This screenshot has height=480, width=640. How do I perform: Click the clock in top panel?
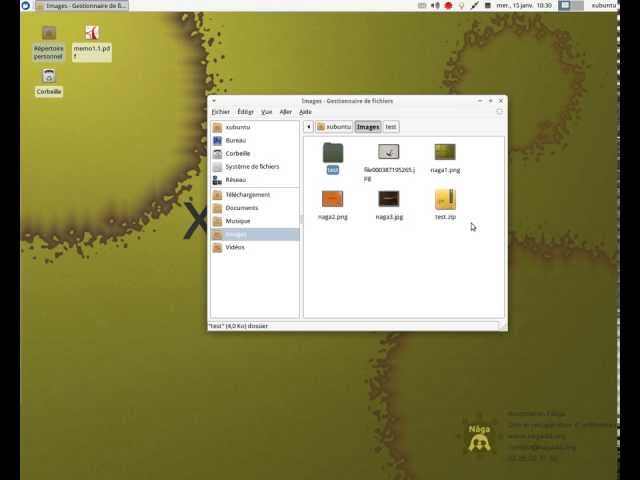point(524,6)
